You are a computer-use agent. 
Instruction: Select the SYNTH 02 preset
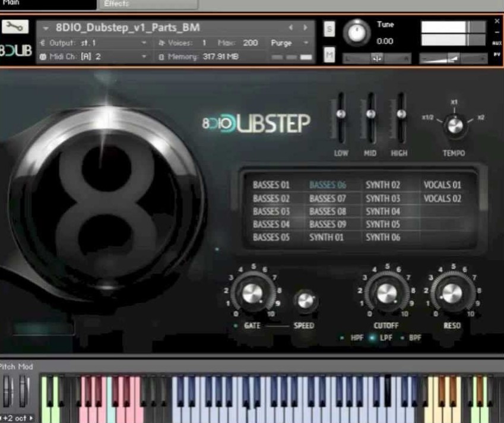tap(383, 185)
